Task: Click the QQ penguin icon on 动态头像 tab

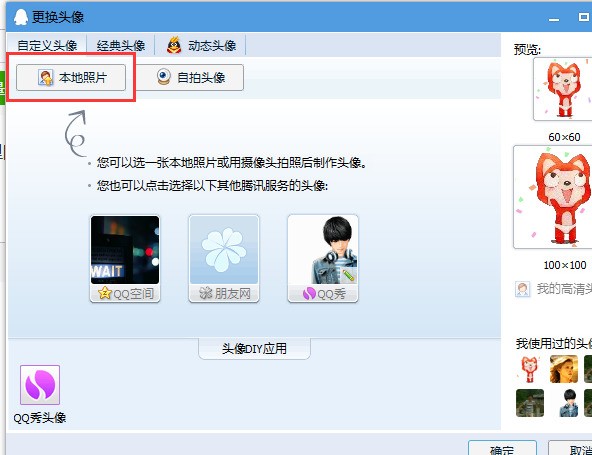Action: click(174, 45)
